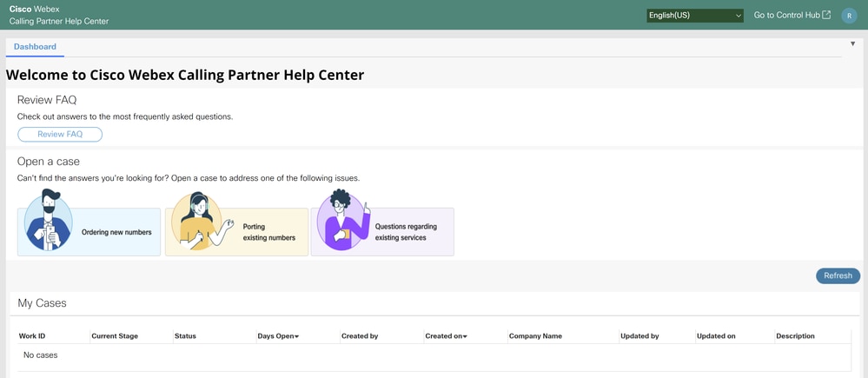This screenshot has width=868, height=378.
Task: Open the Dashboard tab
Action: 35,47
